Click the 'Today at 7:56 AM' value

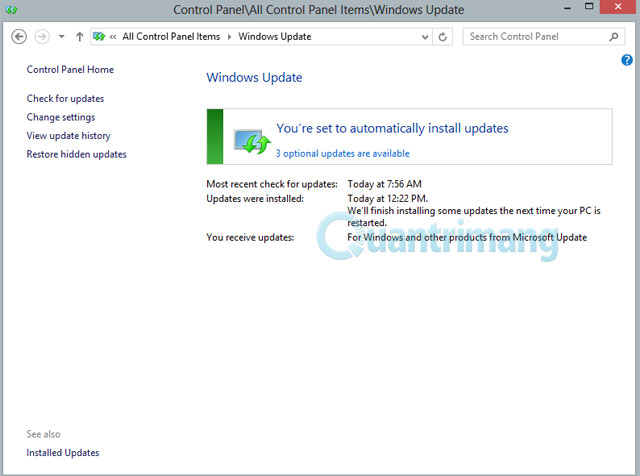coord(384,184)
